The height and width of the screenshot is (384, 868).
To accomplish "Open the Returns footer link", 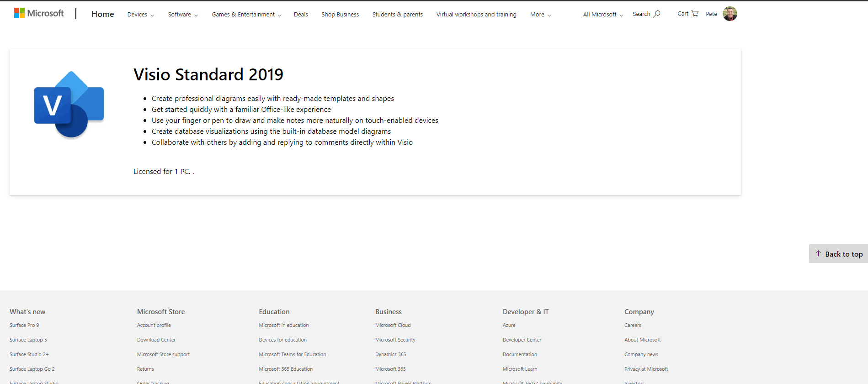I will [145, 369].
